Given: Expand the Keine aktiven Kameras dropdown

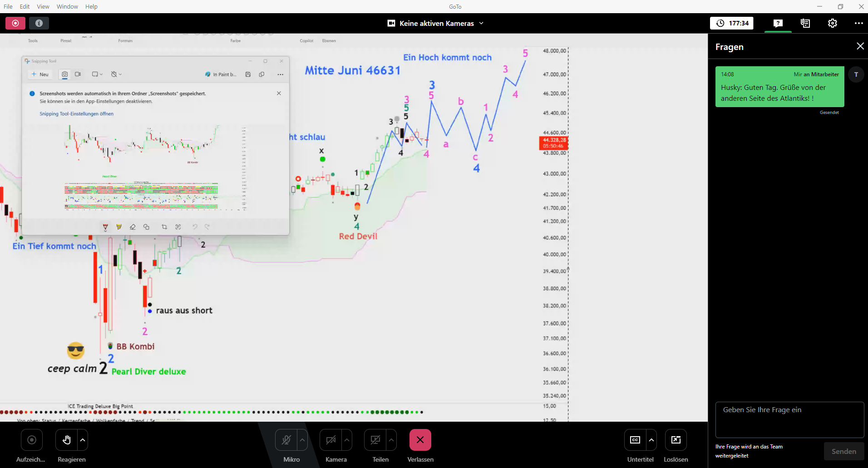Looking at the screenshot, I should [x=481, y=23].
